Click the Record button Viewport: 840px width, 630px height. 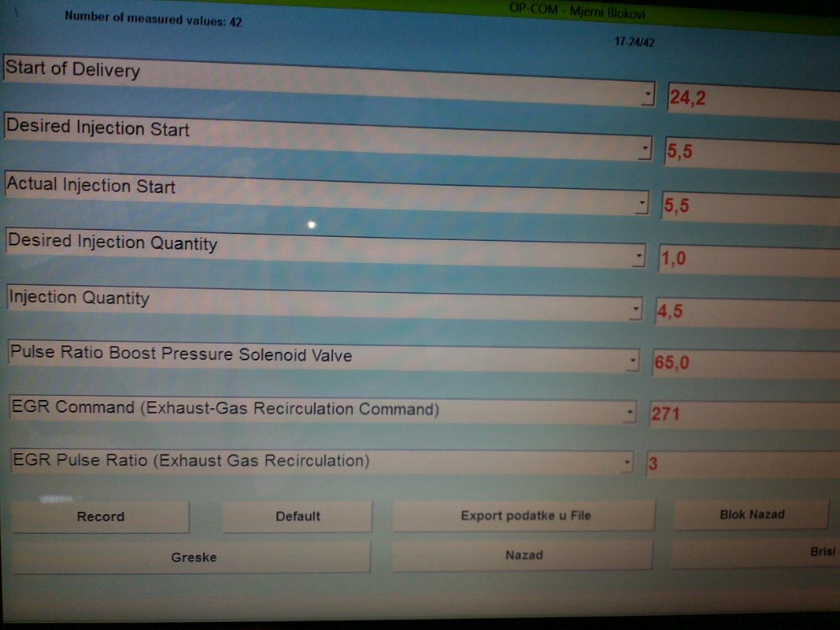coord(101,517)
